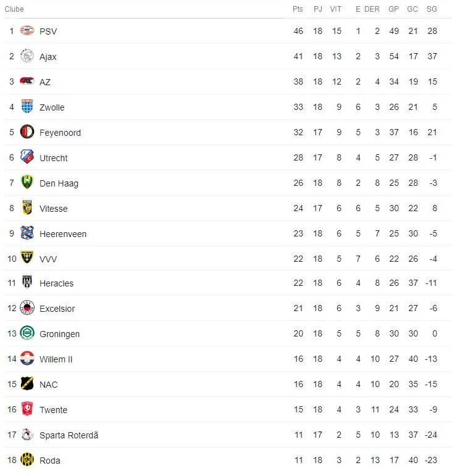Click the NAC yellow-black badge
This screenshot has height=476, width=452.
(x=27, y=384)
